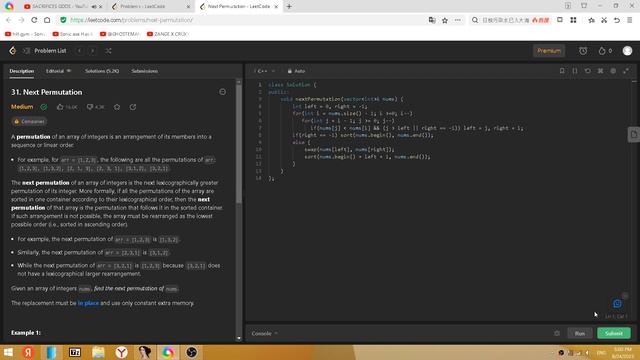Click the Medium difficulty label

[22, 107]
